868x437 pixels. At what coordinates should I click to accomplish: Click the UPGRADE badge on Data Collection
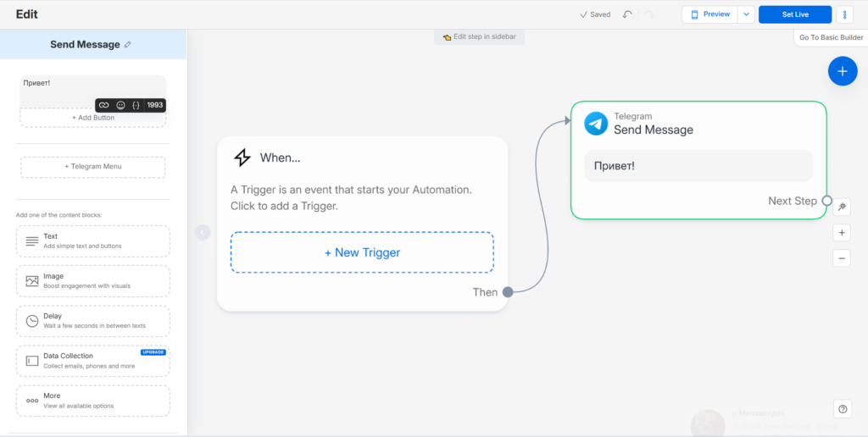(153, 351)
